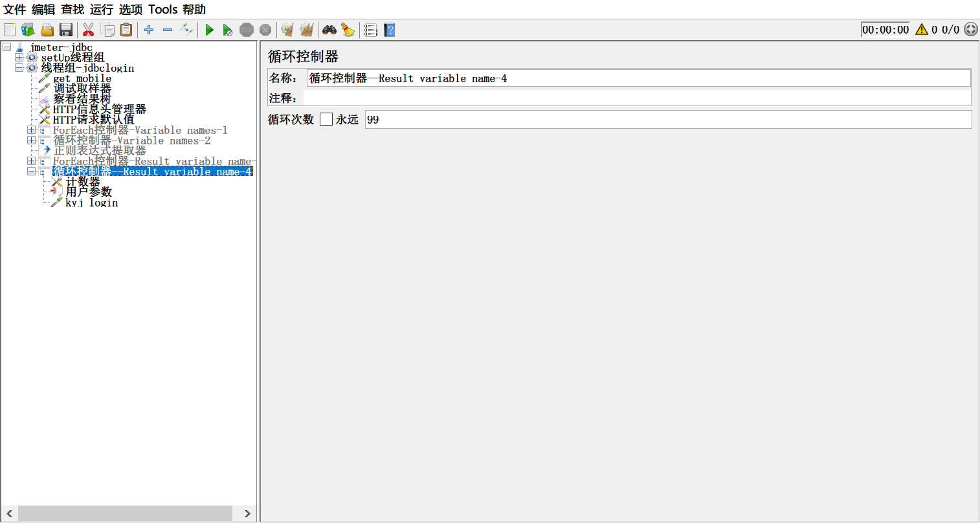
Task: Click the right arrow of horizontal scrollbar
Action: (247, 513)
